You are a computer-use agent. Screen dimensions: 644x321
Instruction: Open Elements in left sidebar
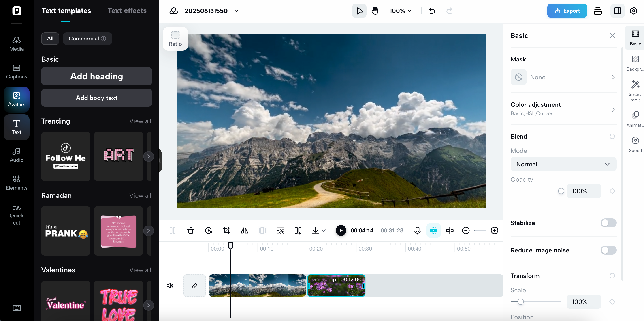[17, 182]
